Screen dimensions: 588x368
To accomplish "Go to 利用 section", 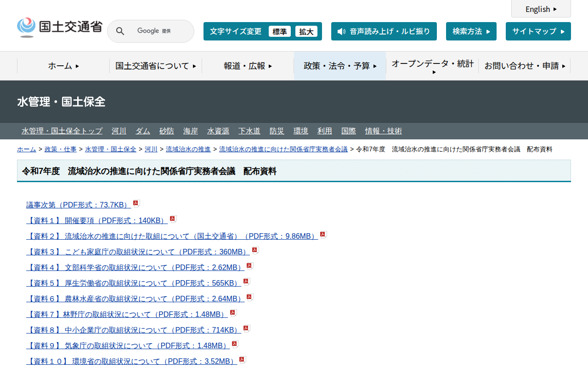I will pos(325,131).
